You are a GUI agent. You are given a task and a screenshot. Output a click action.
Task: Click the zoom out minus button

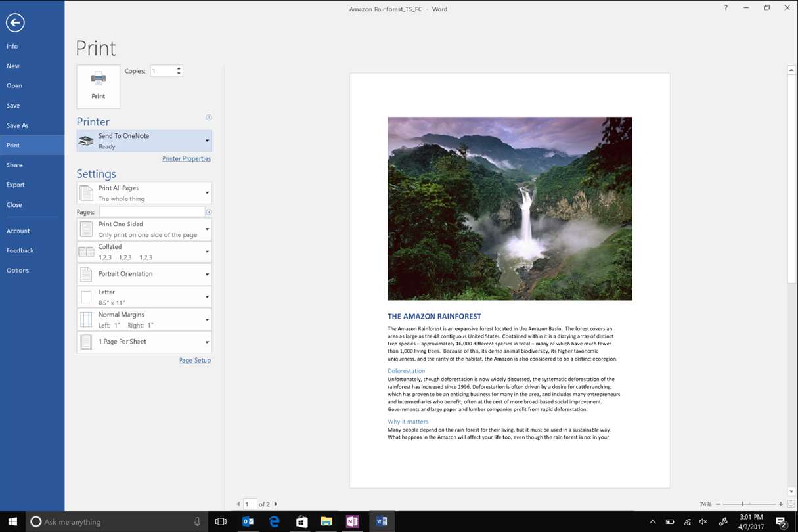pyautogui.click(x=718, y=504)
